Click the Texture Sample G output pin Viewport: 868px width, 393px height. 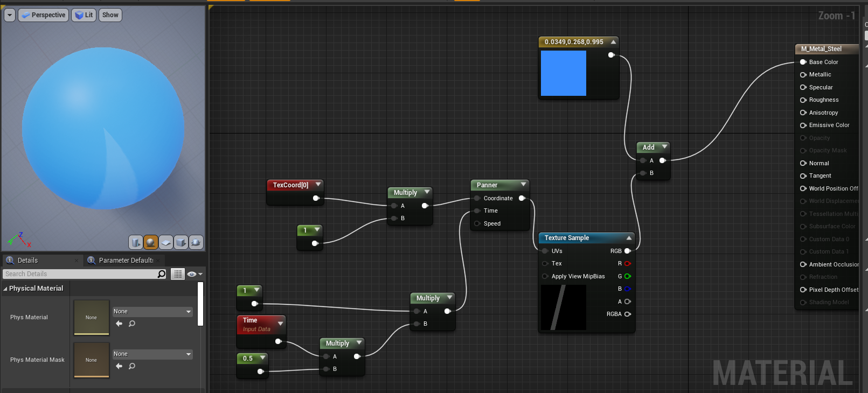point(628,276)
